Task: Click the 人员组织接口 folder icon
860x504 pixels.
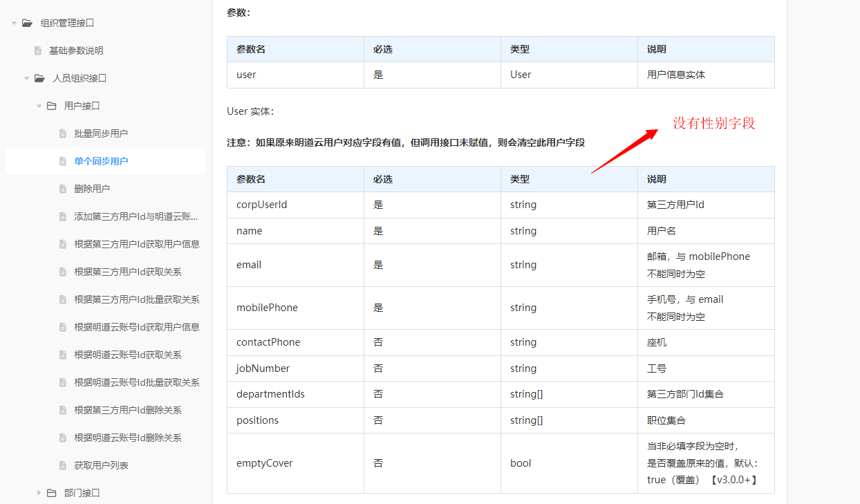Action: click(x=39, y=78)
